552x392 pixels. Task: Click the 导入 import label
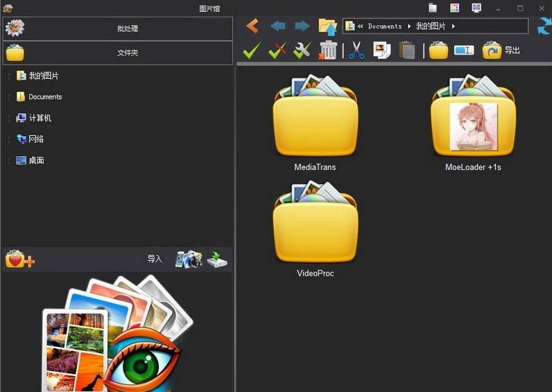155,259
